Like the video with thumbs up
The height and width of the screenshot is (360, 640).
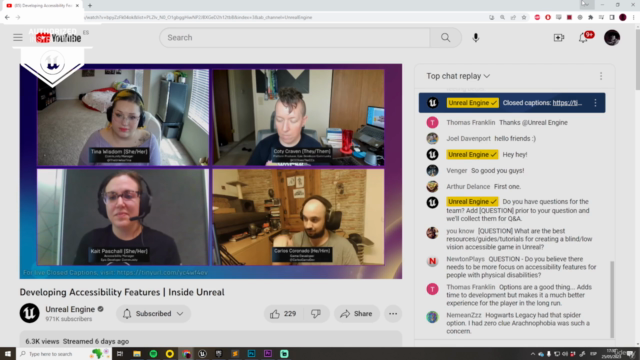[x=283, y=313]
